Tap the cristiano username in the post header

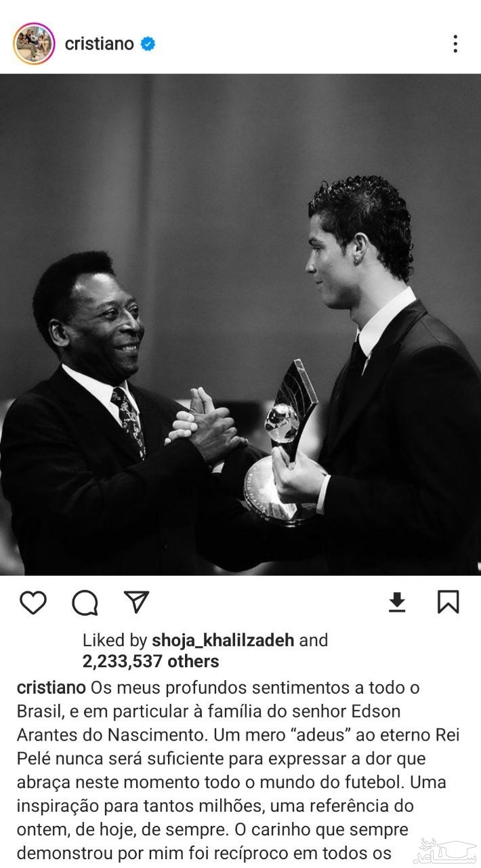pyautogui.click(x=100, y=44)
